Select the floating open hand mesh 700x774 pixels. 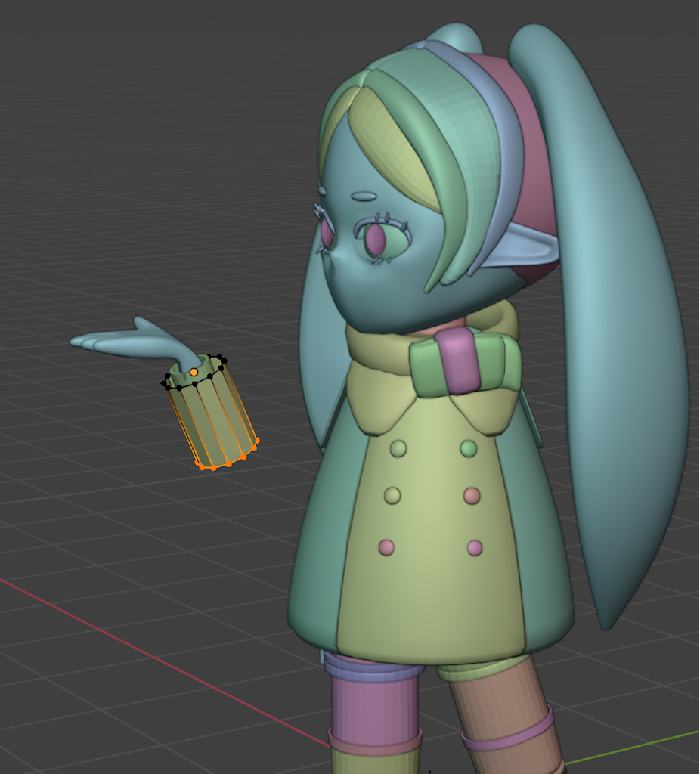[x=136, y=344]
